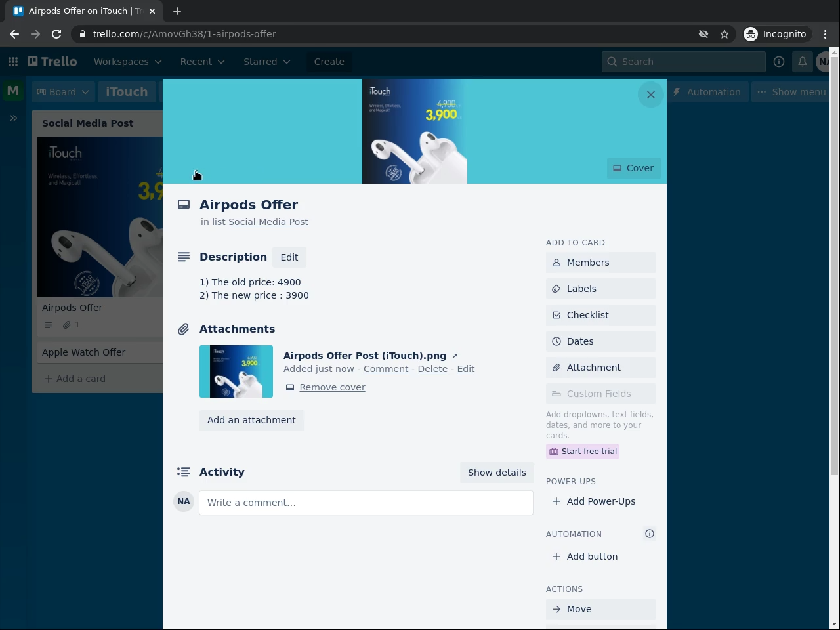Viewport: 840px width, 630px height.
Task: Edit the card description
Action: [x=289, y=257]
